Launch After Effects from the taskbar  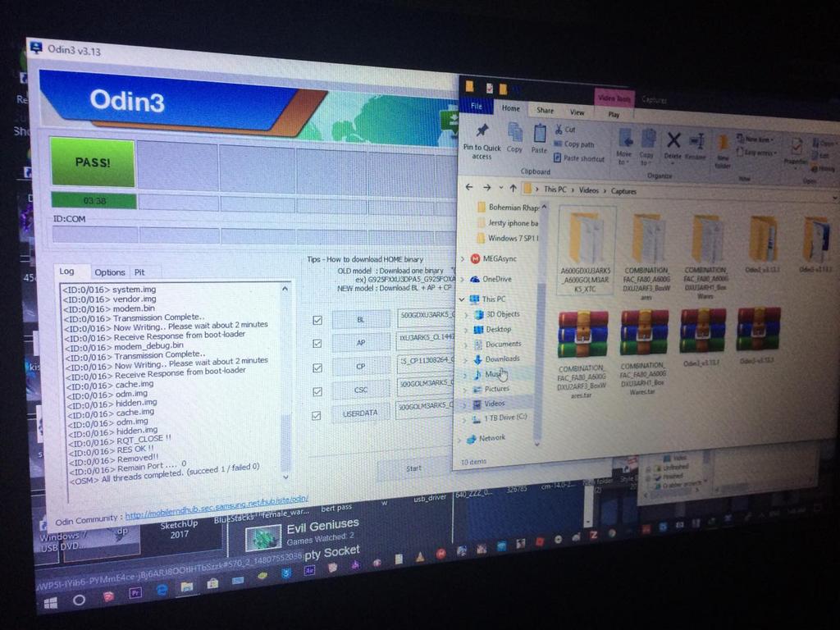(309, 571)
